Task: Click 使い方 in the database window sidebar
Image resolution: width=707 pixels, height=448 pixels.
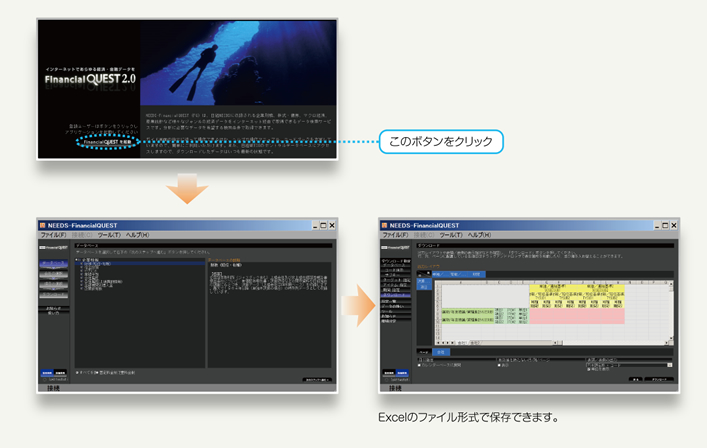Action: [x=53, y=313]
